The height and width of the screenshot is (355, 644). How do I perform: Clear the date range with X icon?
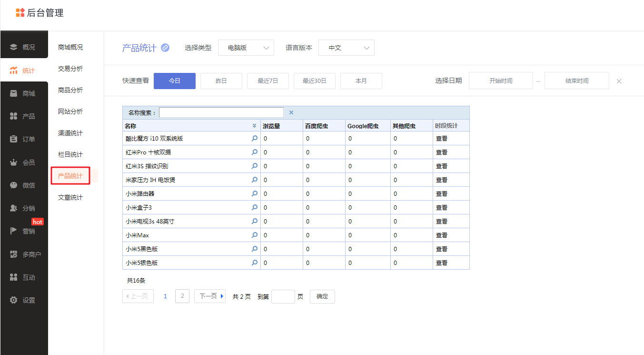point(619,81)
